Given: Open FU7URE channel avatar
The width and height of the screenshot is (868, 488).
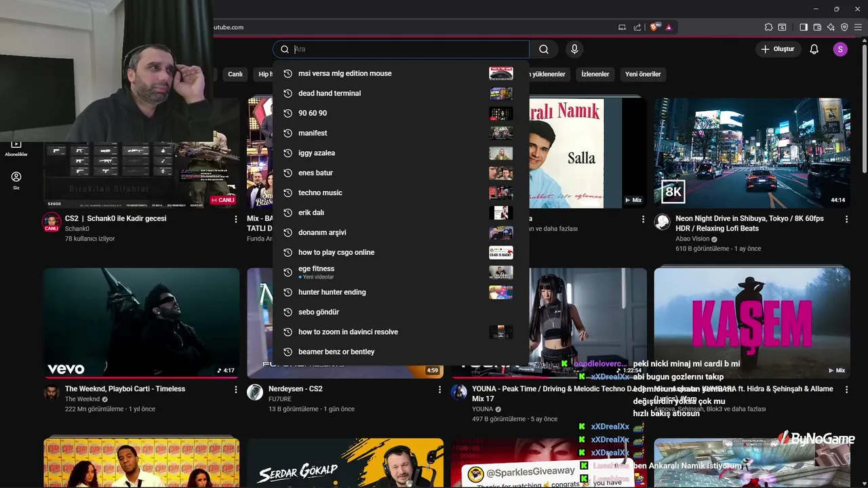Looking at the screenshot, I should click(255, 392).
